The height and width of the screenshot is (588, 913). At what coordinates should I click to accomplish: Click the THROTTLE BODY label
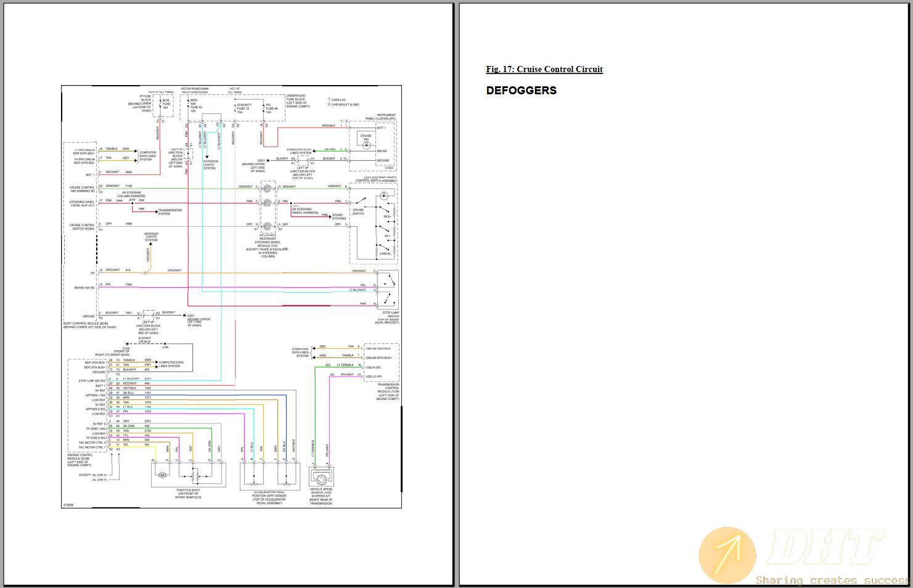(188, 491)
